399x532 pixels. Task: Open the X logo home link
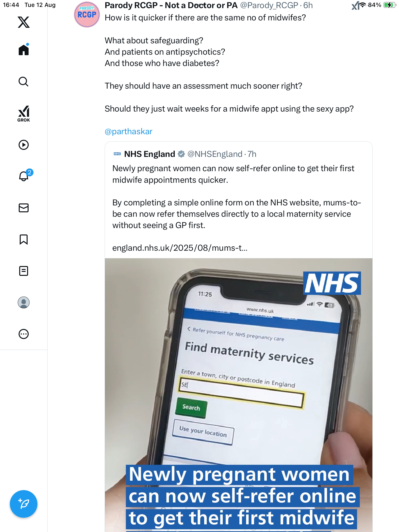pyautogui.click(x=24, y=22)
